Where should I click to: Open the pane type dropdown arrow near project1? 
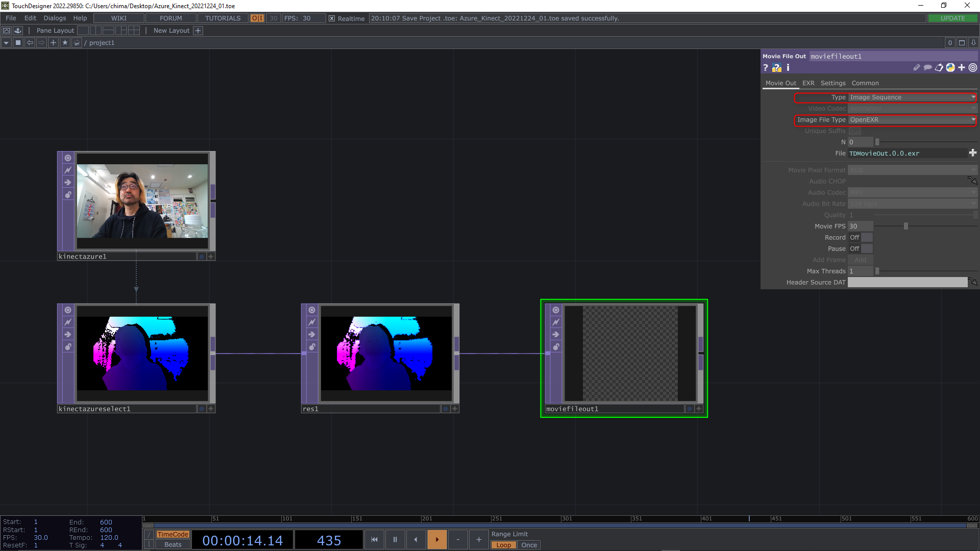(6, 43)
